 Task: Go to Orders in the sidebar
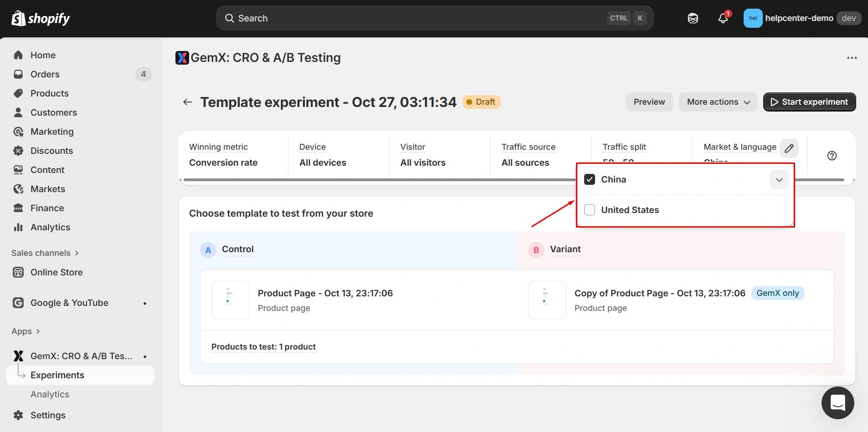(x=45, y=74)
